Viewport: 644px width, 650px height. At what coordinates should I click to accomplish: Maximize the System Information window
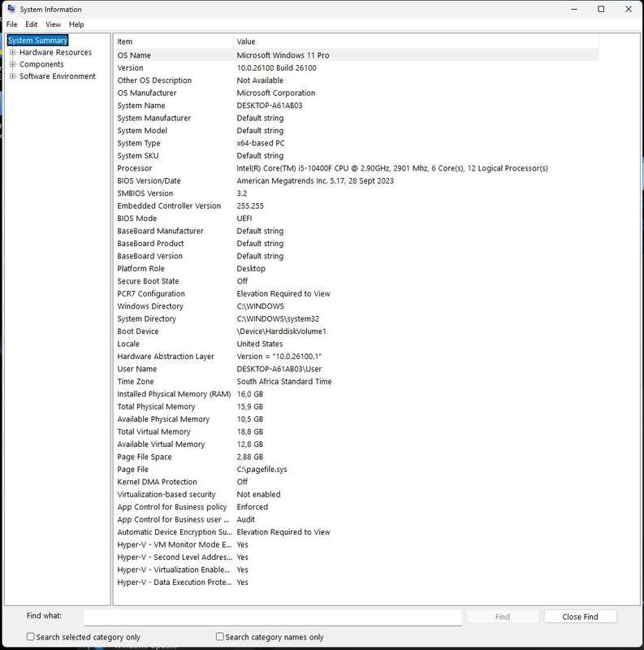(601, 9)
